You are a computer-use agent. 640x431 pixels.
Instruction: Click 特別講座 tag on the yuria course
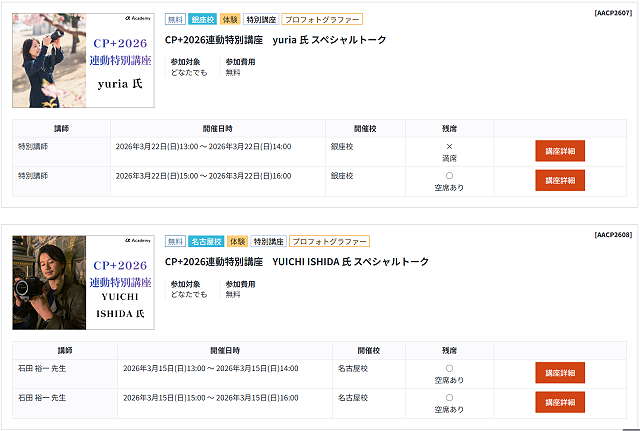pyautogui.click(x=261, y=19)
